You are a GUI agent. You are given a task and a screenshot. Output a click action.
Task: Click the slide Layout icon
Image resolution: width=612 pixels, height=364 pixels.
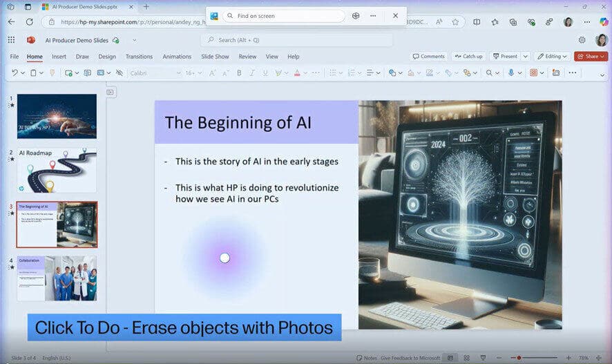click(101, 73)
